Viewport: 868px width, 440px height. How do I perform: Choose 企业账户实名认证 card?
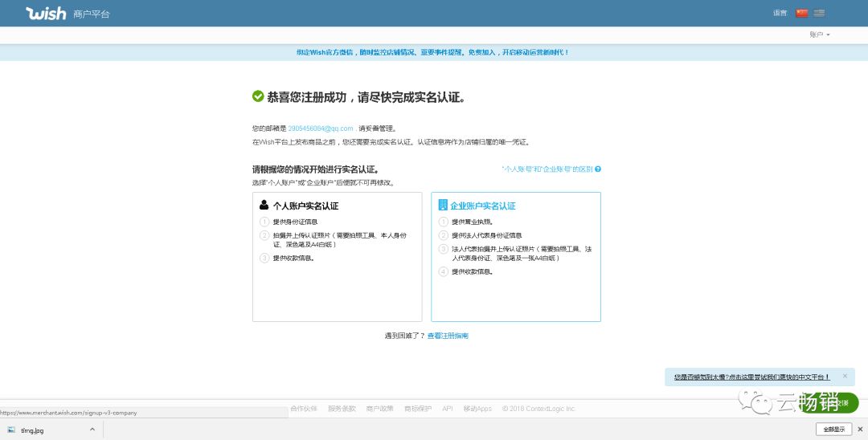pyautogui.click(x=516, y=256)
